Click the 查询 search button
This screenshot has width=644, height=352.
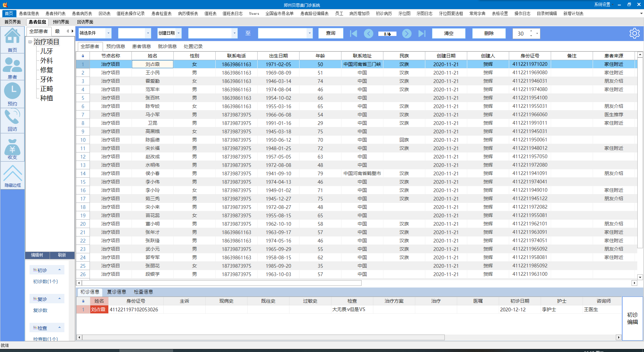pyautogui.click(x=331, y=33)
